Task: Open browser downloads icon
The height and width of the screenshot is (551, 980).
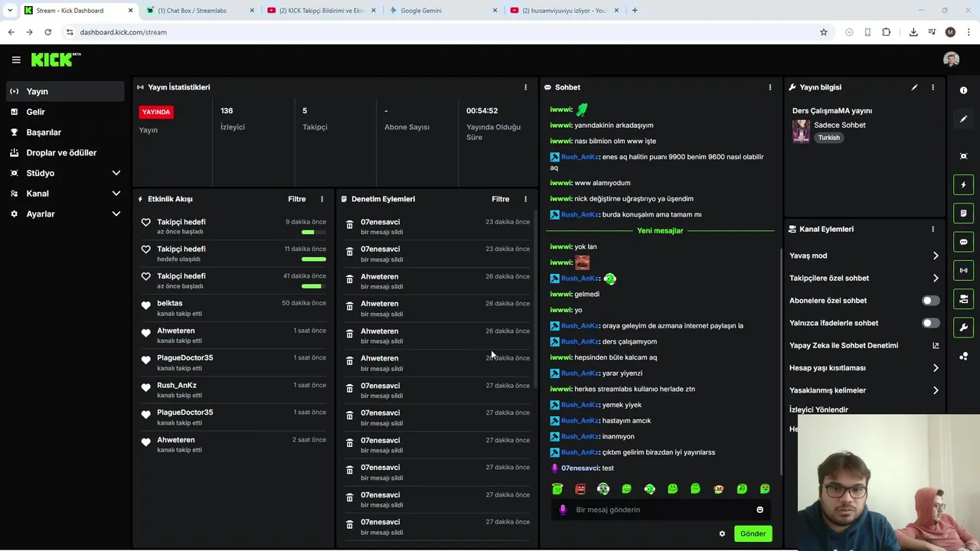Action: [x=913, y=32]
